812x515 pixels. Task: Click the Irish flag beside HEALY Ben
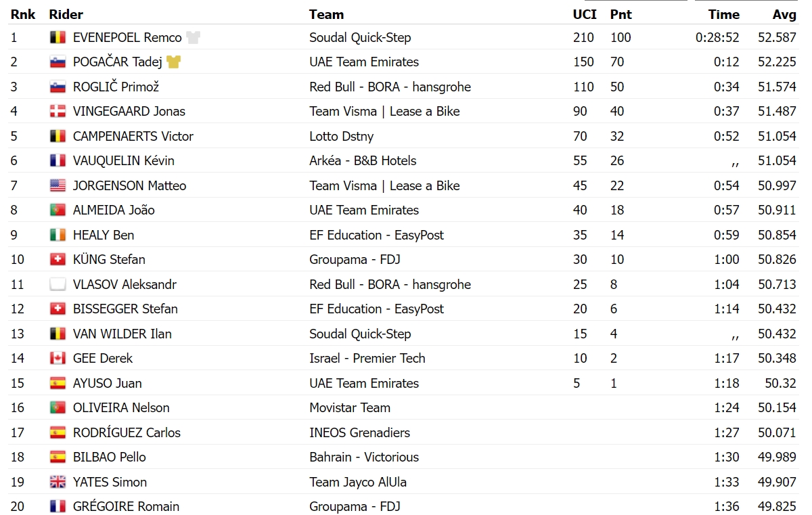58,235
